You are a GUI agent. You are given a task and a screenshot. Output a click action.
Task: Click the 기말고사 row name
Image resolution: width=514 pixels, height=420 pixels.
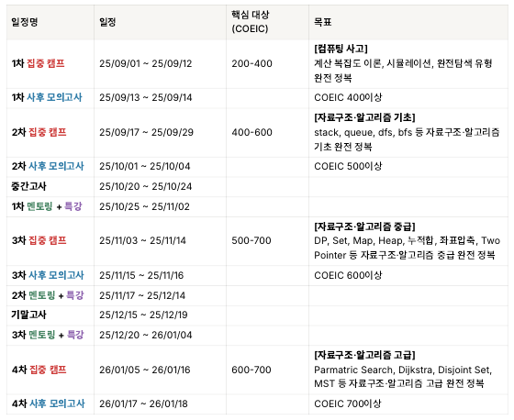[x=28, y=315]
